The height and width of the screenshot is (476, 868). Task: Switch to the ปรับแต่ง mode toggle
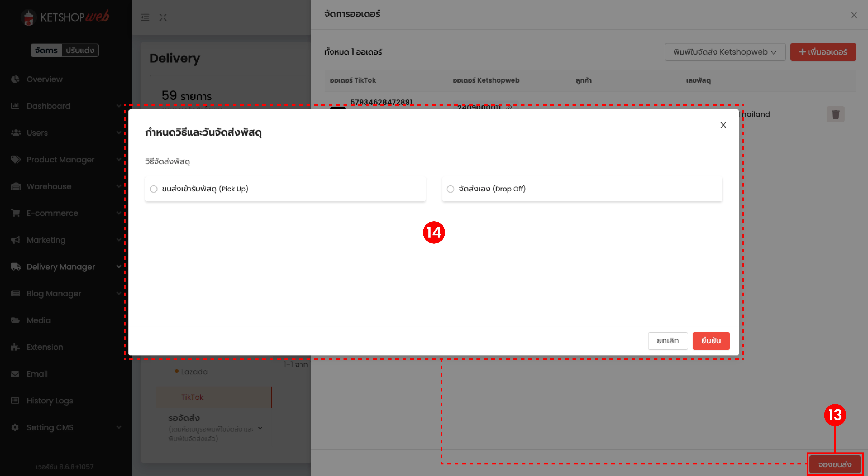coord(80,51)
